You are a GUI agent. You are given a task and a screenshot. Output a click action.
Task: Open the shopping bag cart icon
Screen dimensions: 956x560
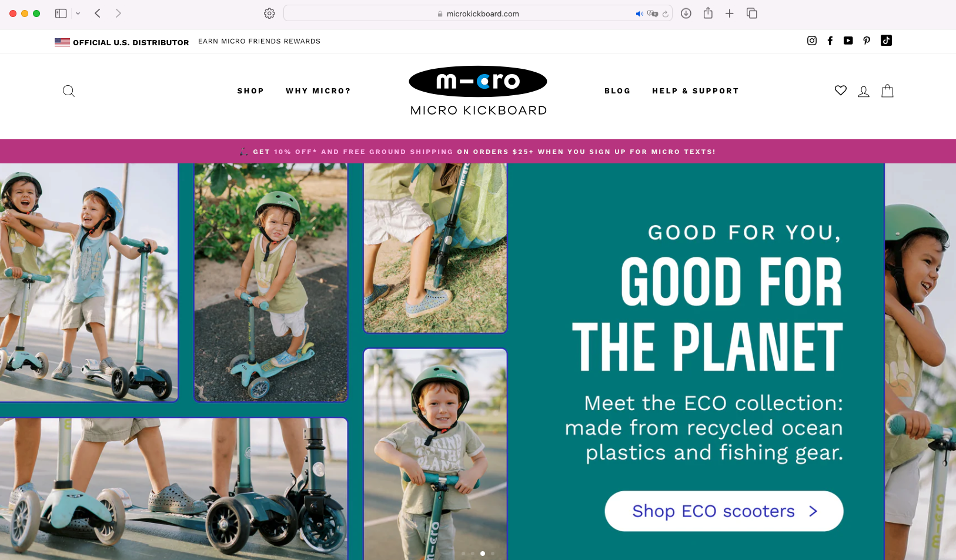tap(888, 91)
